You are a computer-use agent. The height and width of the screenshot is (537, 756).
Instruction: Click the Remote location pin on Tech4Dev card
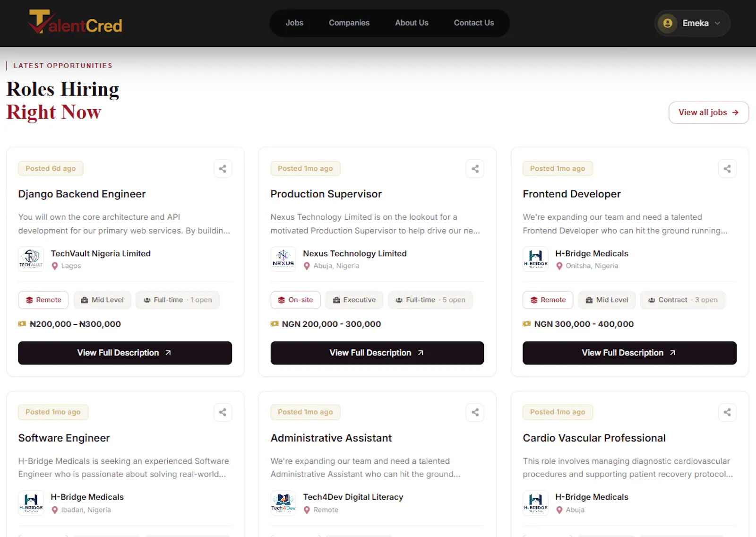(307, 510)
